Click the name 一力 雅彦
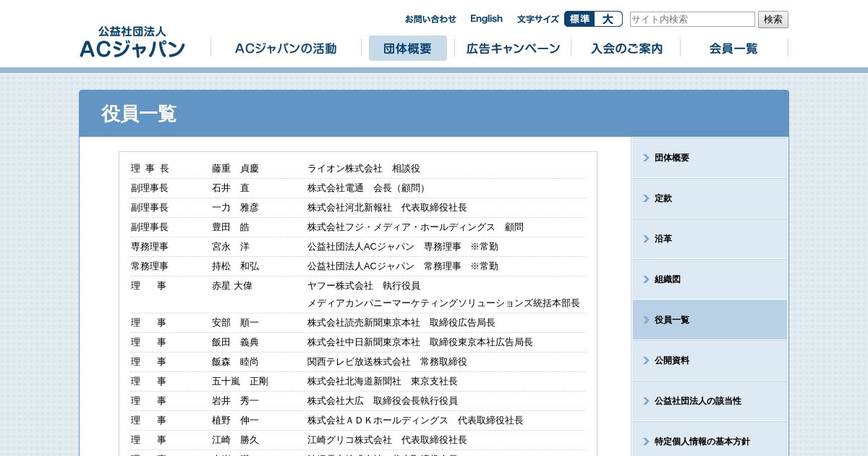Screen dimensions: 868x456 tap(235, 208)
